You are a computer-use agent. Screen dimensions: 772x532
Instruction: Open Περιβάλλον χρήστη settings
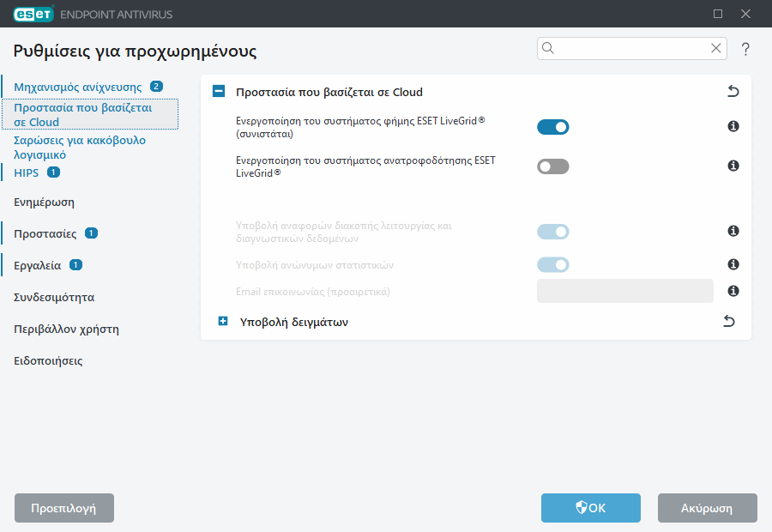[66, 329]
